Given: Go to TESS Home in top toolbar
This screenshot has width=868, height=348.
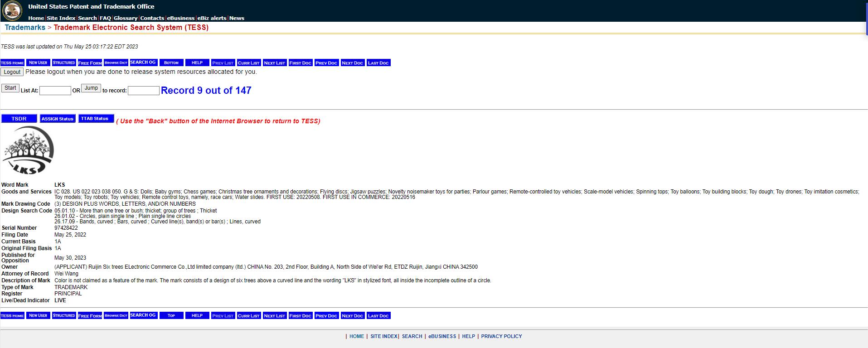Looking at the screenshot, I should [x=12, y=63].
